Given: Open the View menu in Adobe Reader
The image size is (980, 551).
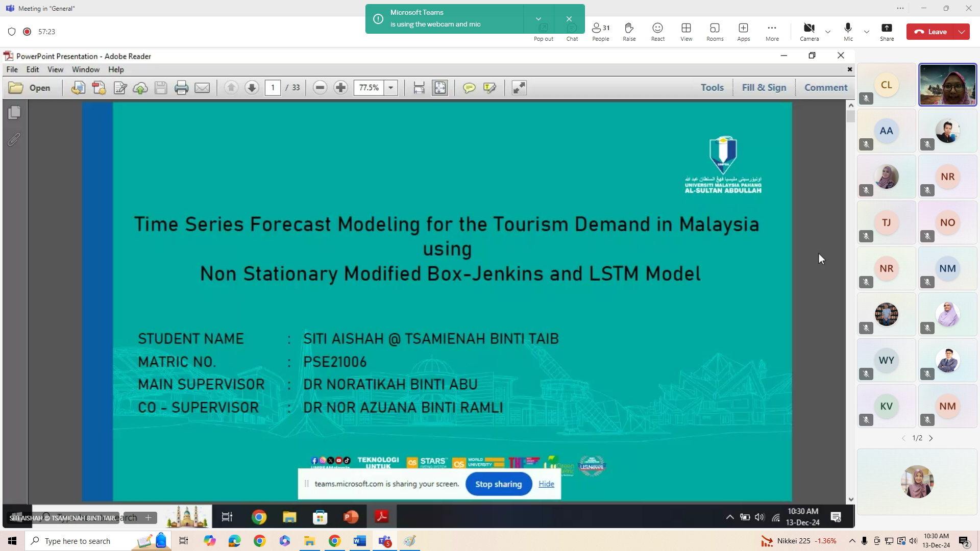Looking at the screenshot, I should (55, 69).
